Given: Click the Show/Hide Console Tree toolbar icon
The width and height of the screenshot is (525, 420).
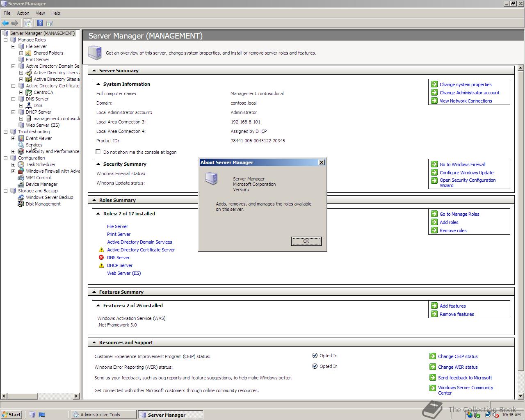Looking at the screenshot, I should point(28,23).
